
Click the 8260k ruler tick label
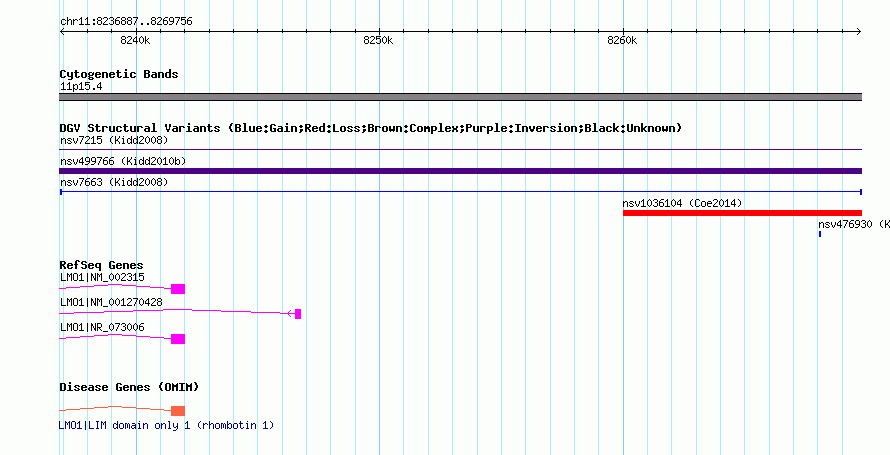point(622,40)
